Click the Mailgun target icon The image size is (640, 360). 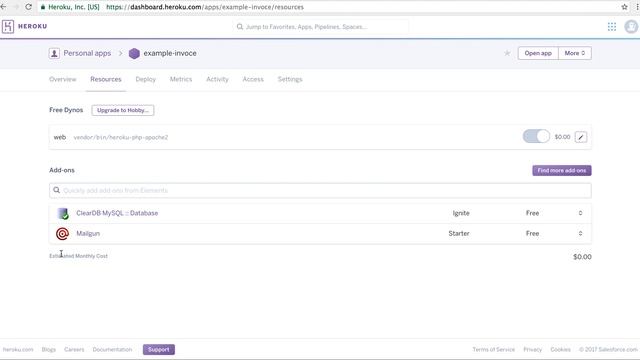pos(62,234)
